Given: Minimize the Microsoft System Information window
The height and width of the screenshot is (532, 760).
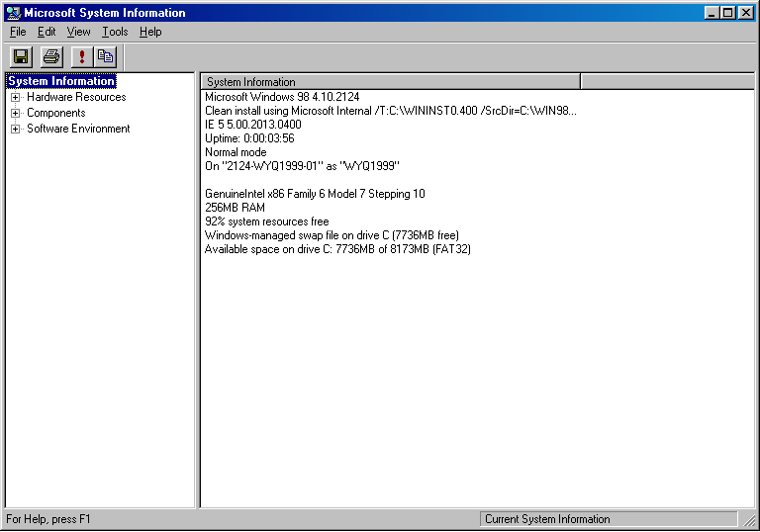Looking at the screenshot, I should (x=712, y=13).
